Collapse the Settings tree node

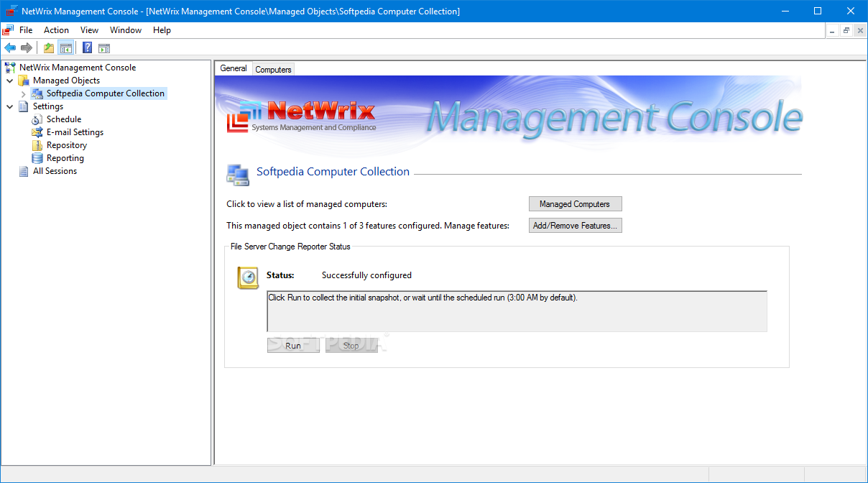10,106
